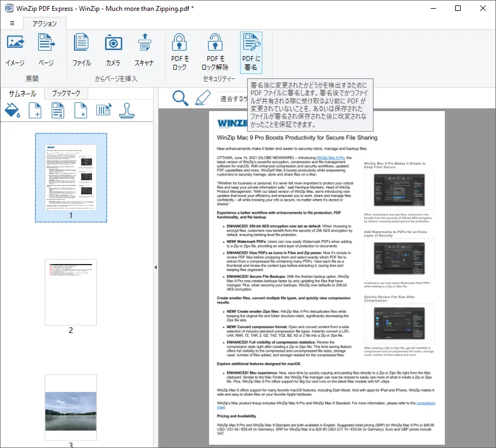The height and width of the screenshot is (448, 496).
Task: Click the 'Pricing and Availability' heading
Action: click(236, 416)
